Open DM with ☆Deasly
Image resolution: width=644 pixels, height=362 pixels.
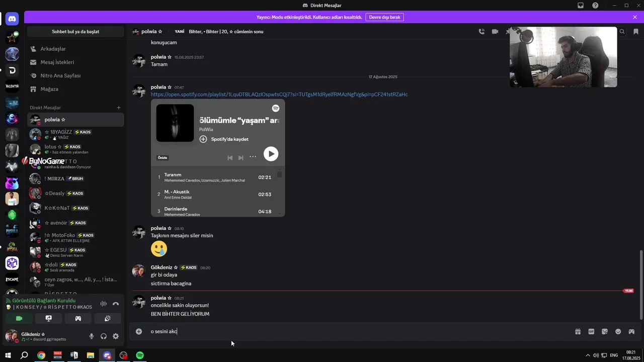tap(75, 193)
